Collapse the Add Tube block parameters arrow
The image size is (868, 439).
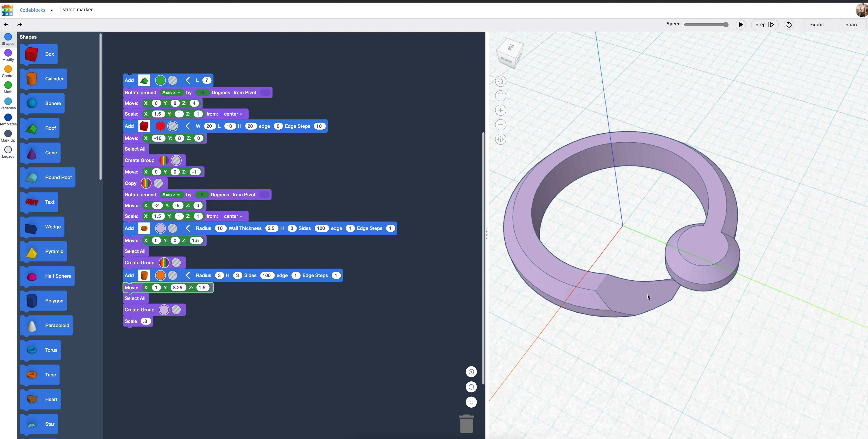tap(188, 228)
